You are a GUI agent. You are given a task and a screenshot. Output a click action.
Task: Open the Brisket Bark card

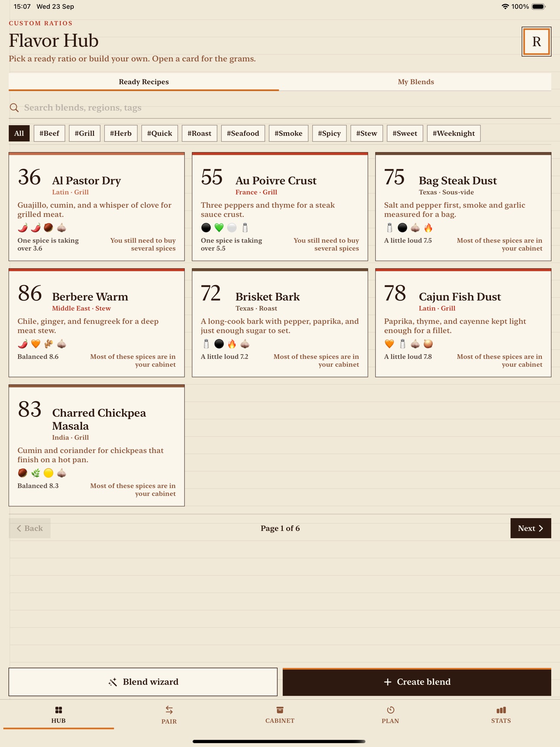tap(280, 323)
